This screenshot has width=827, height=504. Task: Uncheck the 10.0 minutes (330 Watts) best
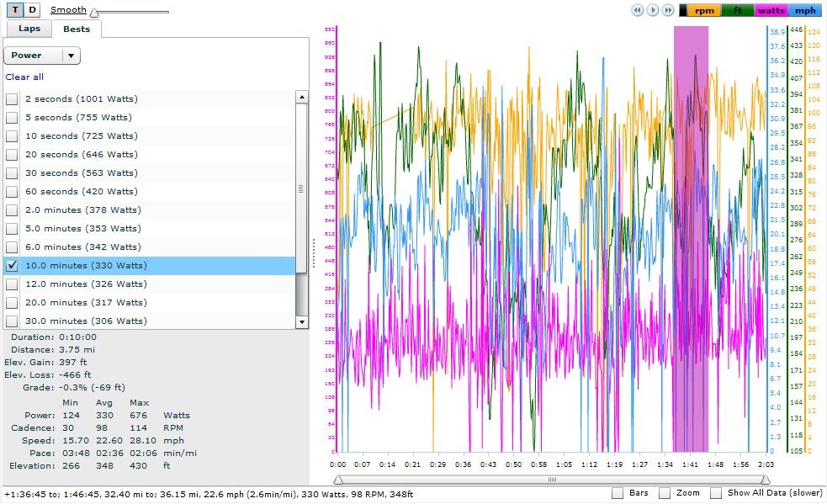[x=12, y=265]
